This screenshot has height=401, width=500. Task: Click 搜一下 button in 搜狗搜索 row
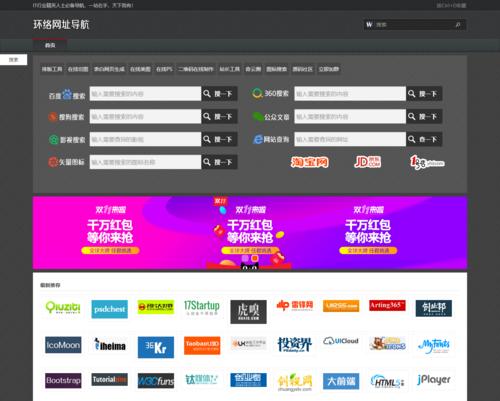coord(220,116)
